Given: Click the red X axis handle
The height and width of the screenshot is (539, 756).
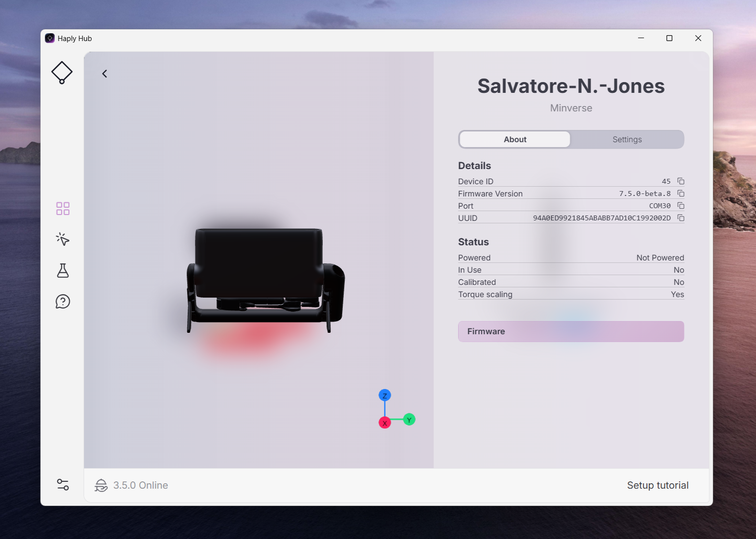Looking at the screenshot, I should click(385, 423).
